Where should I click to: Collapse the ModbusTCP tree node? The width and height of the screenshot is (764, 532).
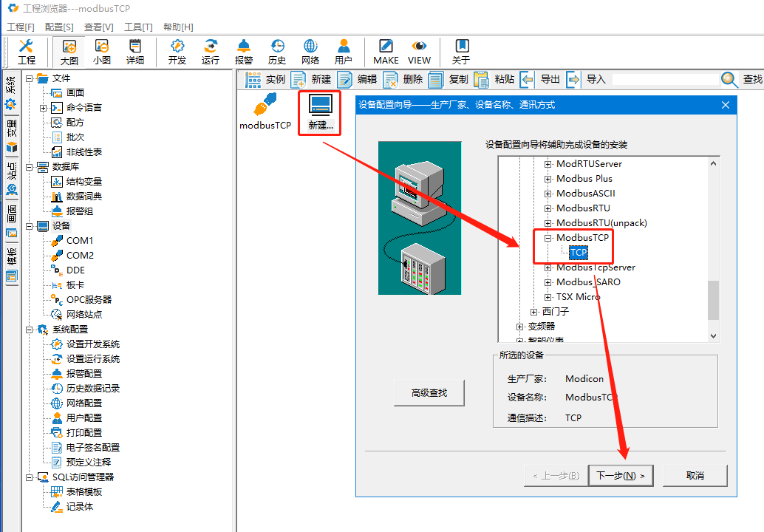click(548, 238)
